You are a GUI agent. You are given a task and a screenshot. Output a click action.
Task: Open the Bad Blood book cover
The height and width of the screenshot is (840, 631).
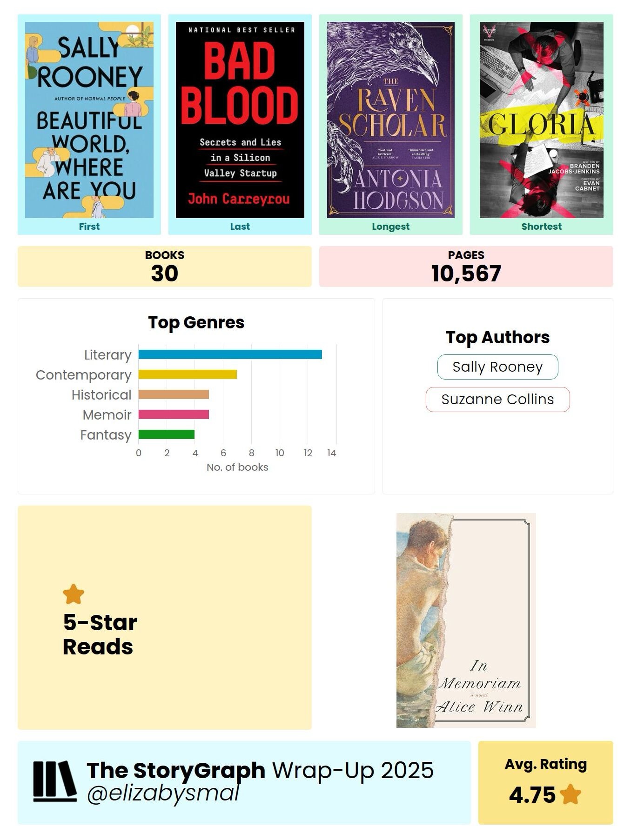240,120
